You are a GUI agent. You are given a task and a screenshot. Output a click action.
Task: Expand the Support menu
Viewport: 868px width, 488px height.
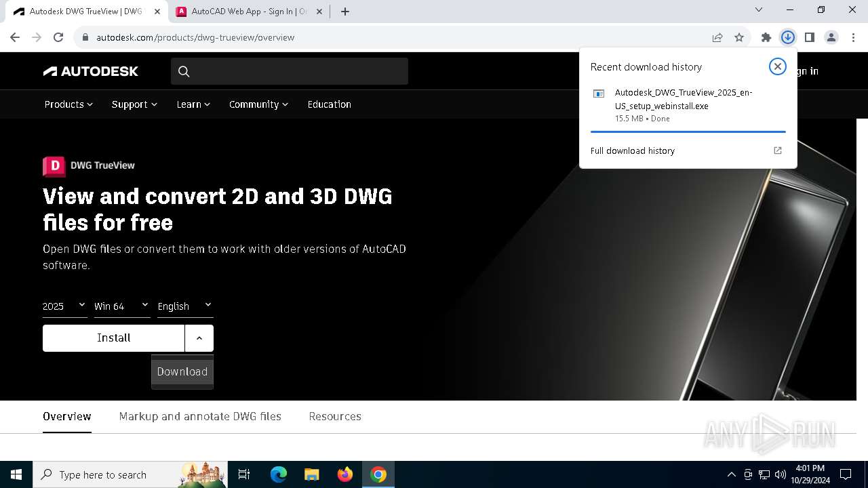[x=134, y=104]
